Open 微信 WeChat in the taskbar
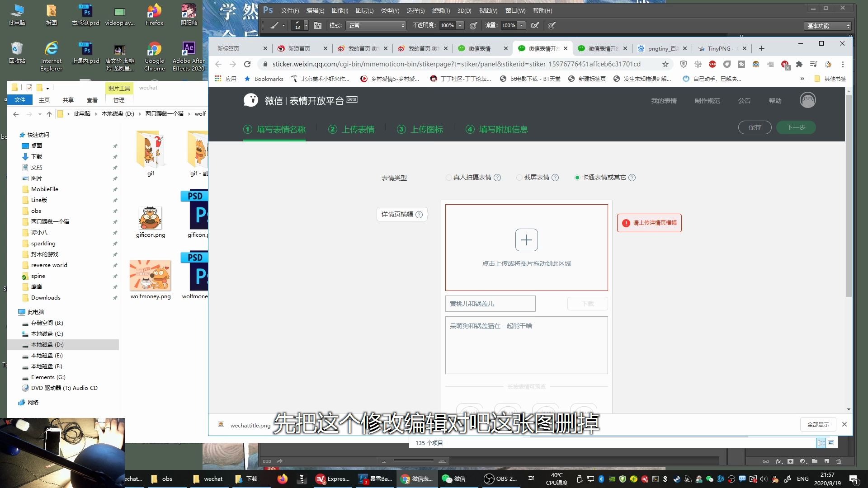 pos(454,479)
